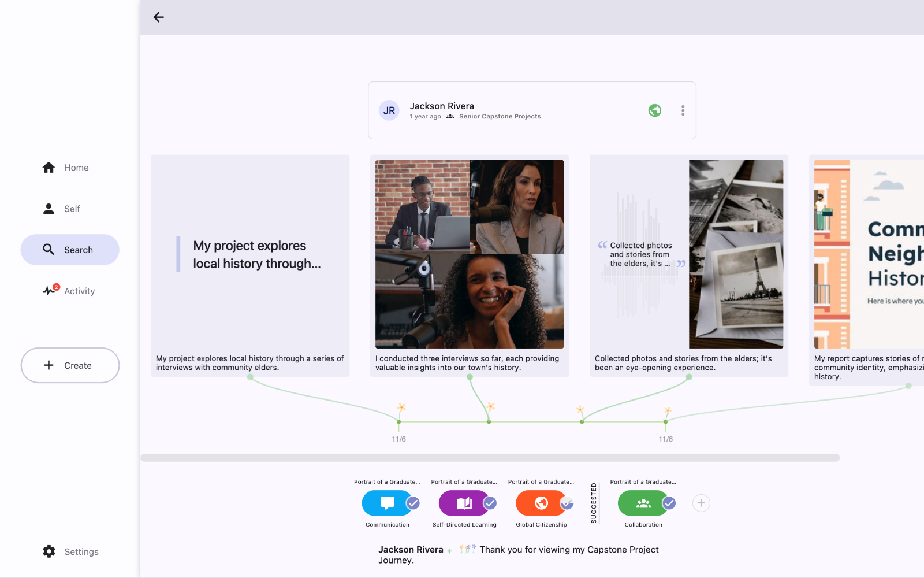This screenshot has height=578, width=924.
Task: Go back using the arrow icon
Action: coord(159,17)
